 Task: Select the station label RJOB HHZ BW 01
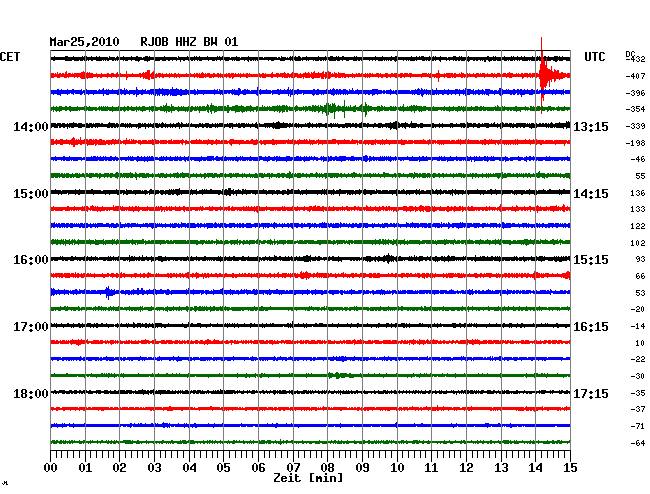[189, 42]
